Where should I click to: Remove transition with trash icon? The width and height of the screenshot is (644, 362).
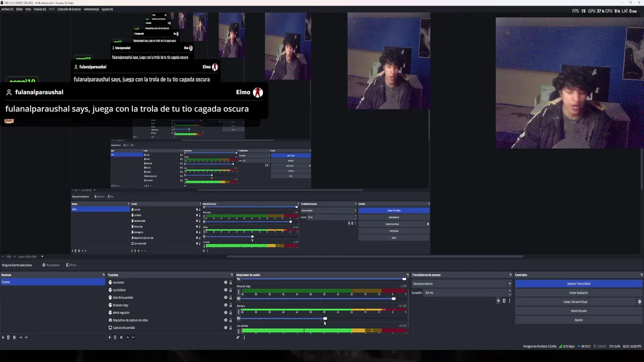pos(504,301)
